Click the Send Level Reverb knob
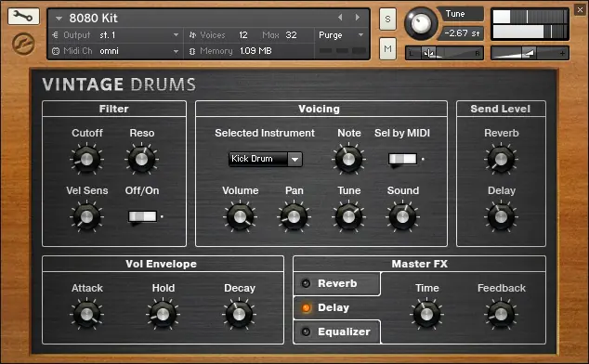This screenshot has height=364, width=589. click(x=501, y=160)
